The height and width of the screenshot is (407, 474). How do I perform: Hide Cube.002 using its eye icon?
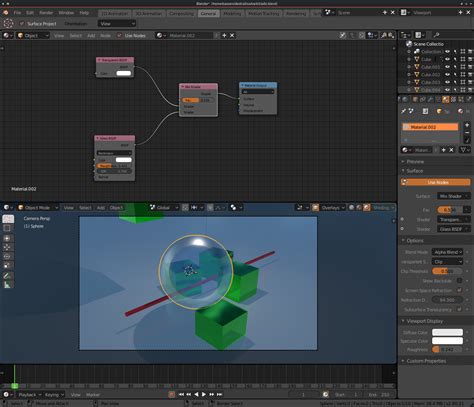448,74
